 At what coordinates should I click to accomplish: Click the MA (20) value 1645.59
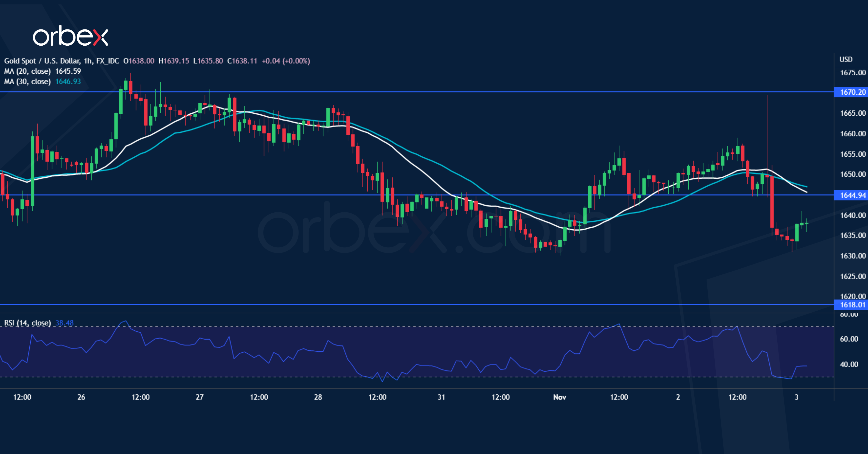[69, 71]
